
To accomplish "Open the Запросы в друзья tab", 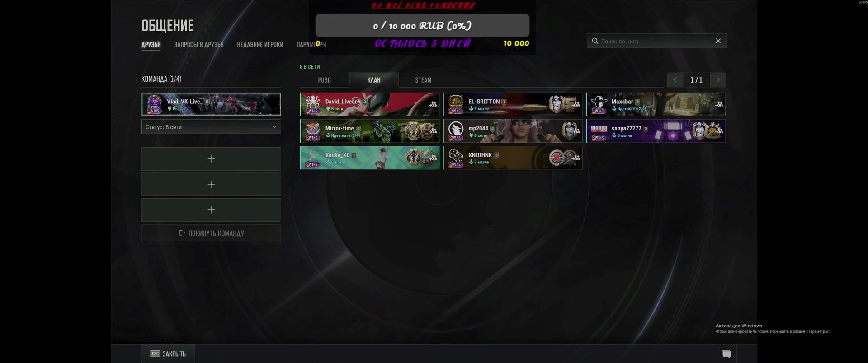I will coord(199,44).
